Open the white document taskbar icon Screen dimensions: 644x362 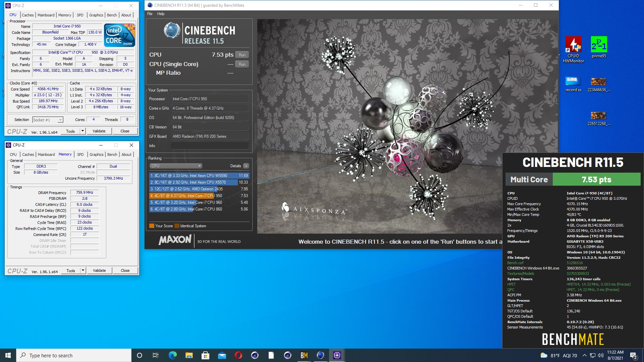(x=271, y=355)
